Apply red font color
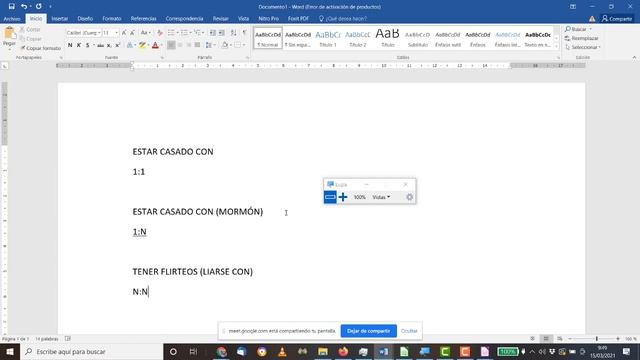This screenshot has width=640, height=360. point(155,45)
